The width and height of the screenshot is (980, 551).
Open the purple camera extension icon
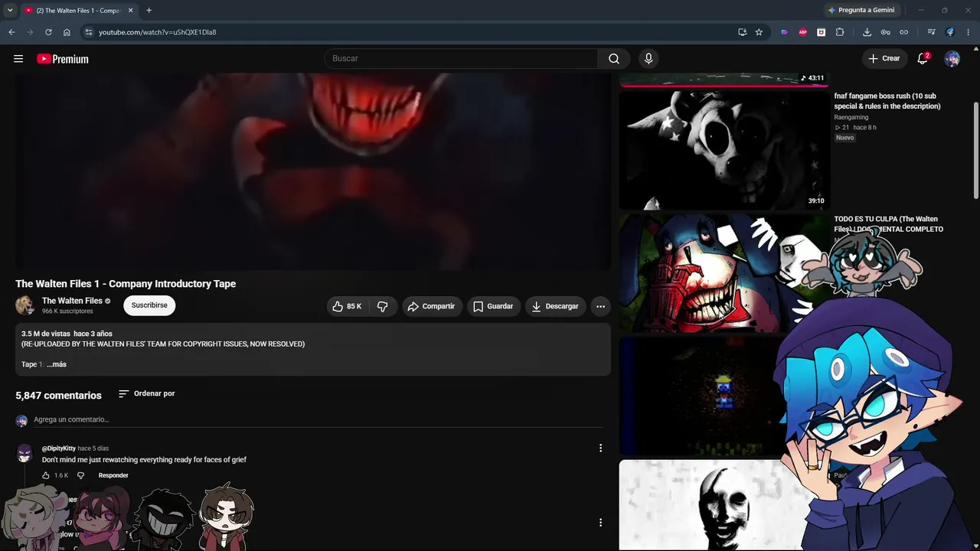click(x=784, y=32)
